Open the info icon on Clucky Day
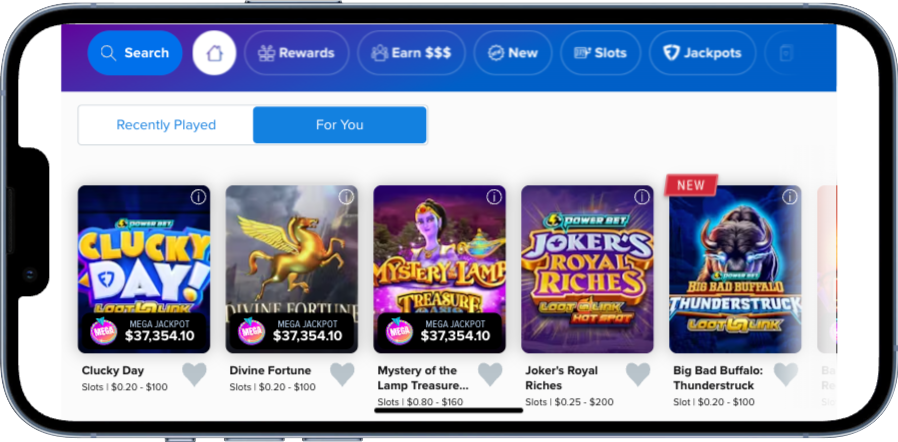This screenshot has width=898, height=442. click(198, 197)
